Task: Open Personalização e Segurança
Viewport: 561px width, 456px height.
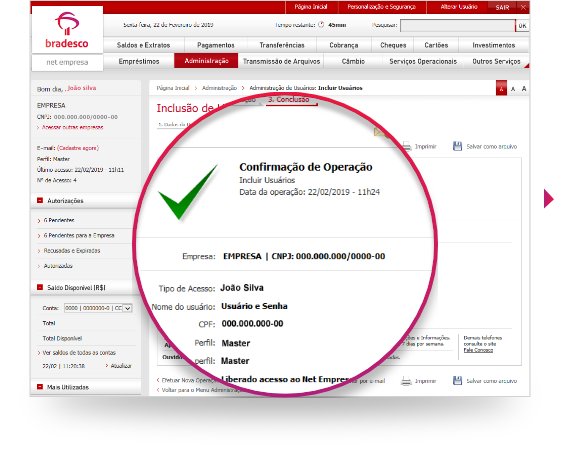Action: (x=381, y=7)
